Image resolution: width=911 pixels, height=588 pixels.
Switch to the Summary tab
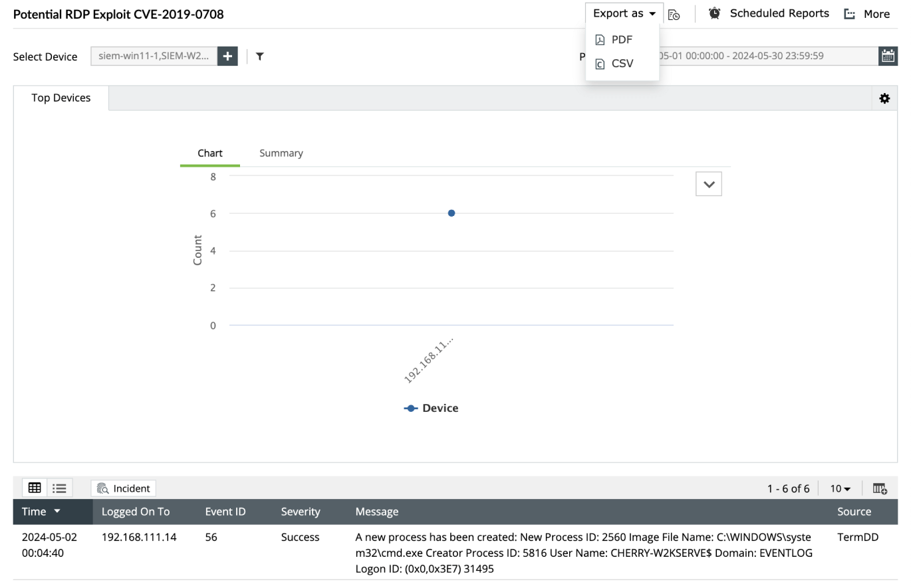click(x=281, y=153)
